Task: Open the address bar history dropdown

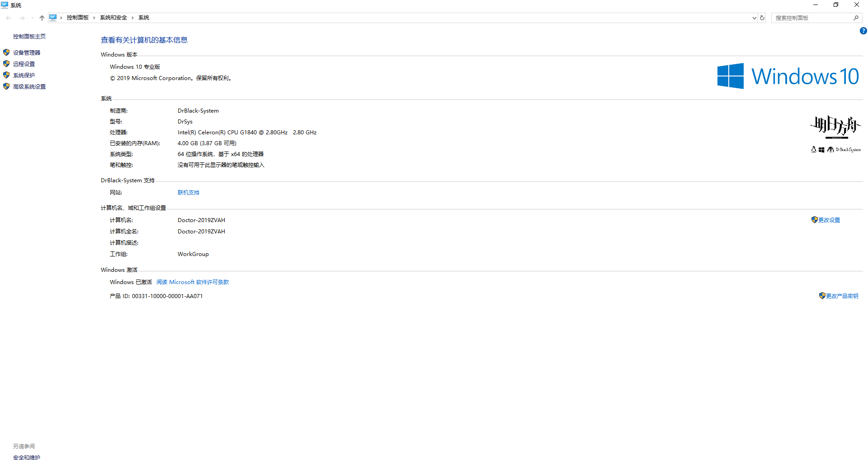Action: (x=754, y=18)
